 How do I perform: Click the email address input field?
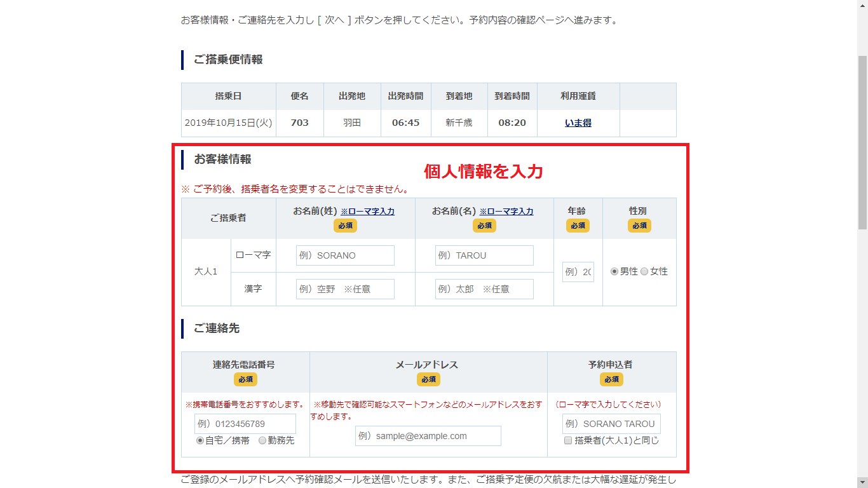click(x=428, y=436)
